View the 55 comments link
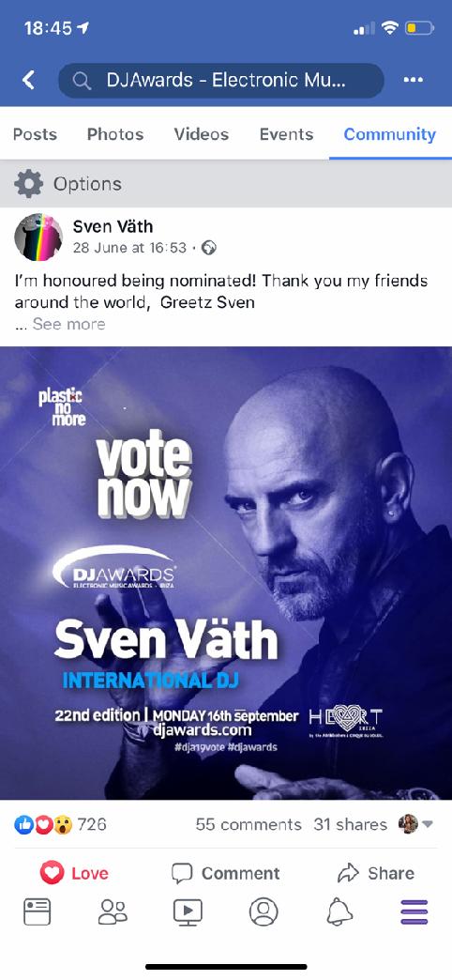452x980 pixels. 249,824
